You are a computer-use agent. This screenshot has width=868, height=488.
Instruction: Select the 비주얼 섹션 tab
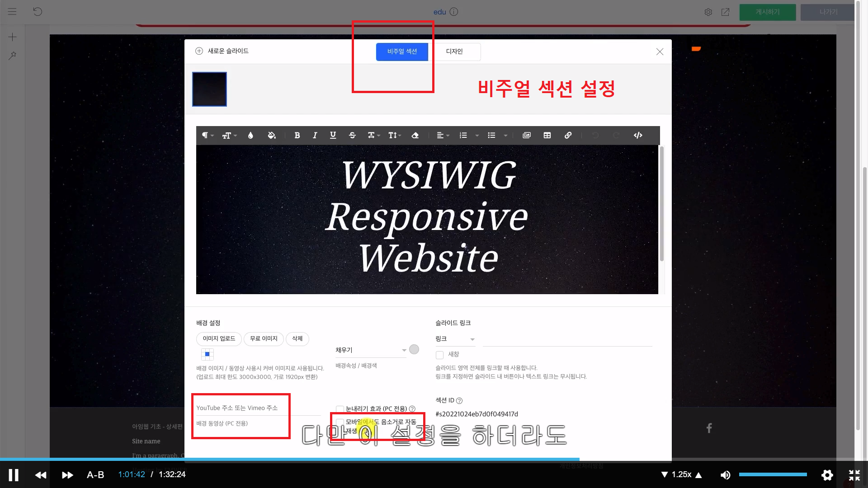click(x=402, y=52)
